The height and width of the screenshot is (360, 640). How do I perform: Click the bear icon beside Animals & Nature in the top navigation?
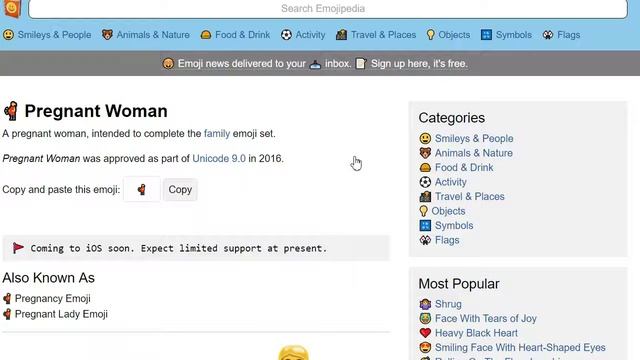[x=107, y=35]
